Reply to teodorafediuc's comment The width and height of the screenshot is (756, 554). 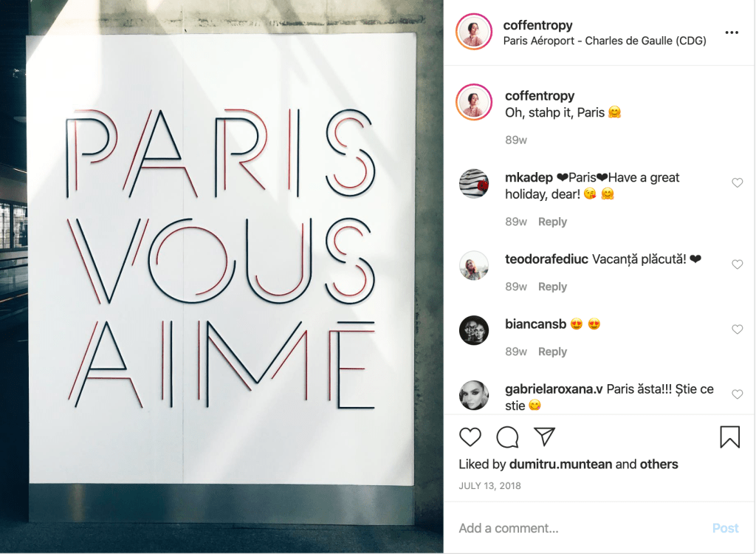click(552, 287)
